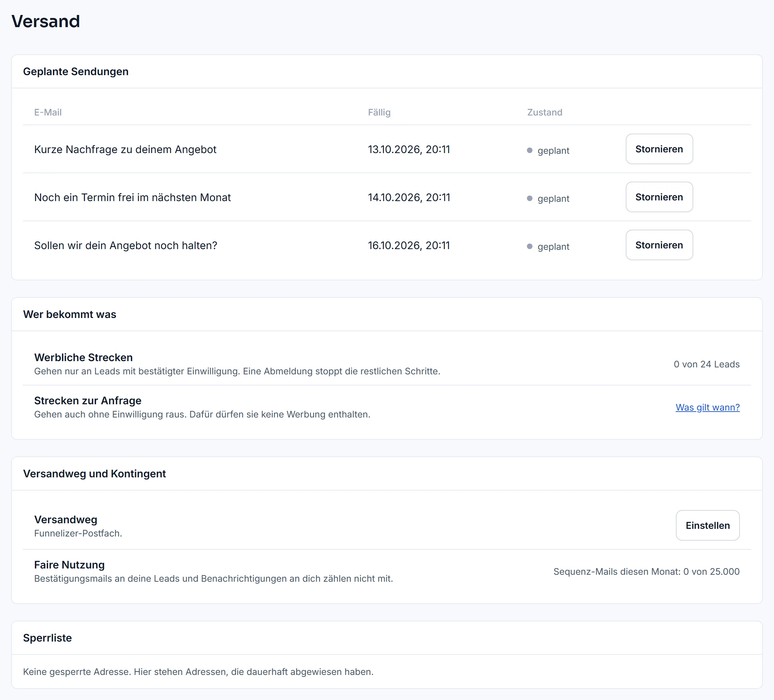Viewport: 774px width, 700px height.
Task: Follow the "Was gilt wann?" link
Action: (x=707, y=407)
